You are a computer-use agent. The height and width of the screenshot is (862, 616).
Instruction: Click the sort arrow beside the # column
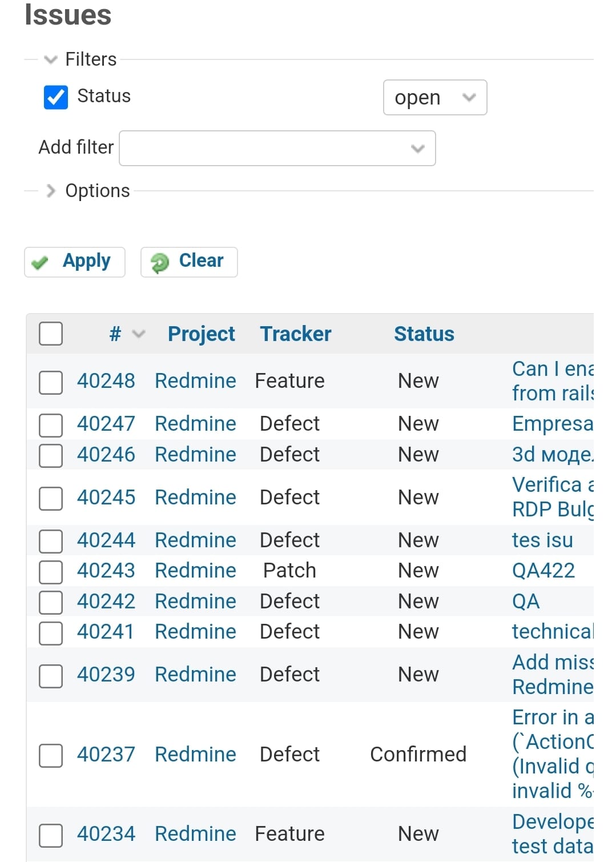(138, 334)
